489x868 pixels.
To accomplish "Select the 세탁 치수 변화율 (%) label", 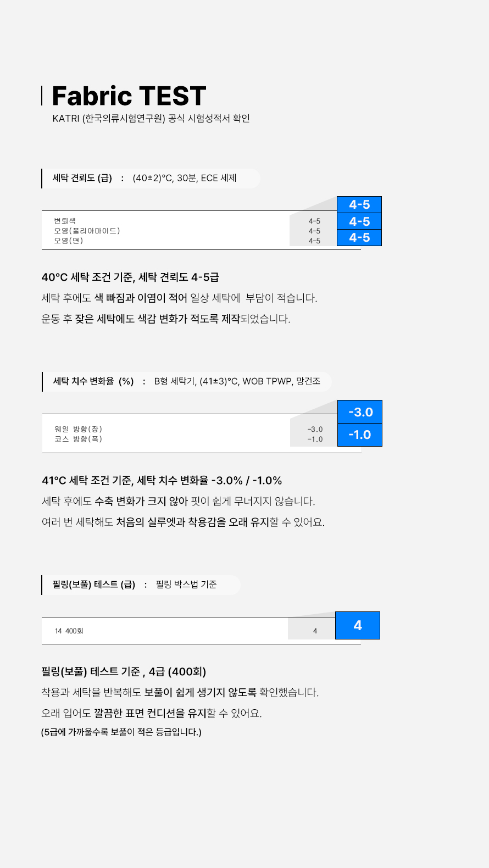I will 93,381.
